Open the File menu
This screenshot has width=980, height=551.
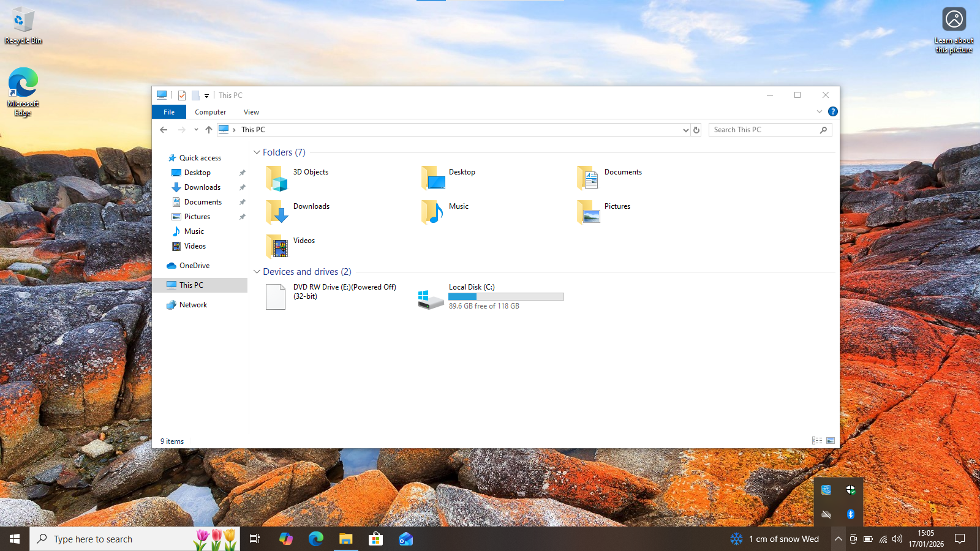(169, 112)
